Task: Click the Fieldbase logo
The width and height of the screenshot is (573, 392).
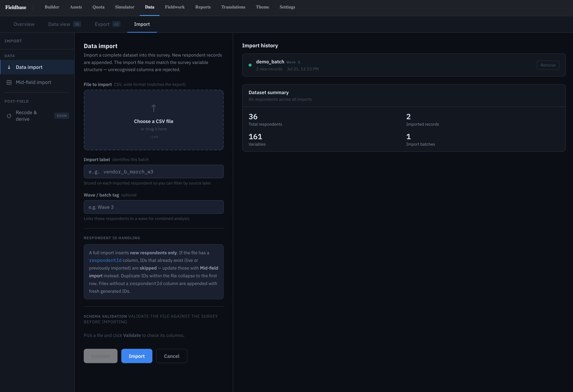Action: pyautogui.click(x=16, y=7)
